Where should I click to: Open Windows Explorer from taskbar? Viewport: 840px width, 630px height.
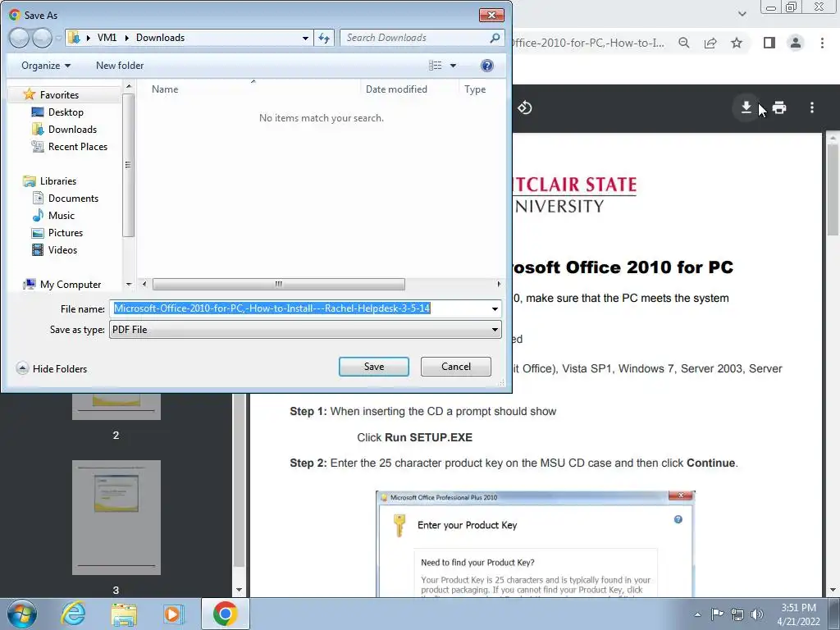(x=124, y=614)
